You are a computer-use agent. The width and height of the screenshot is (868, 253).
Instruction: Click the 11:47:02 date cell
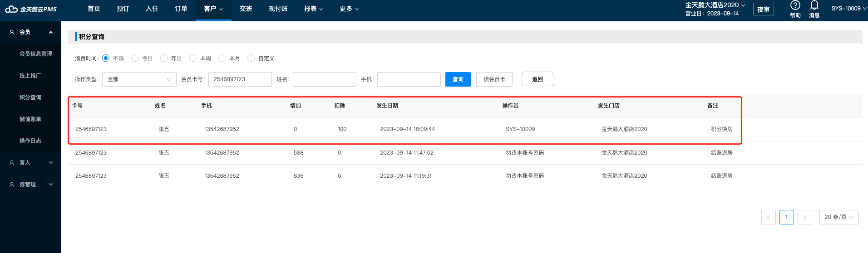(407, 153)
